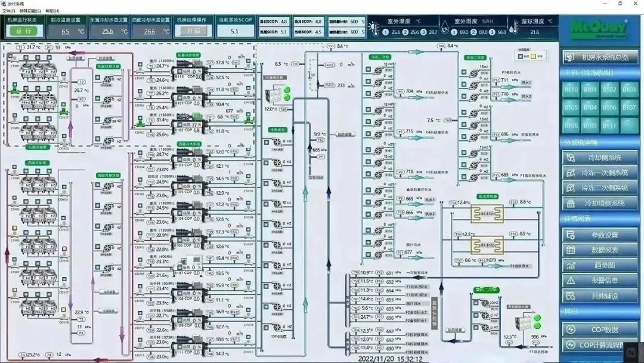Screen dimensions: 644x363
Task: Toggle the 开启 plant start-stop switch
Action: [193, 31]
